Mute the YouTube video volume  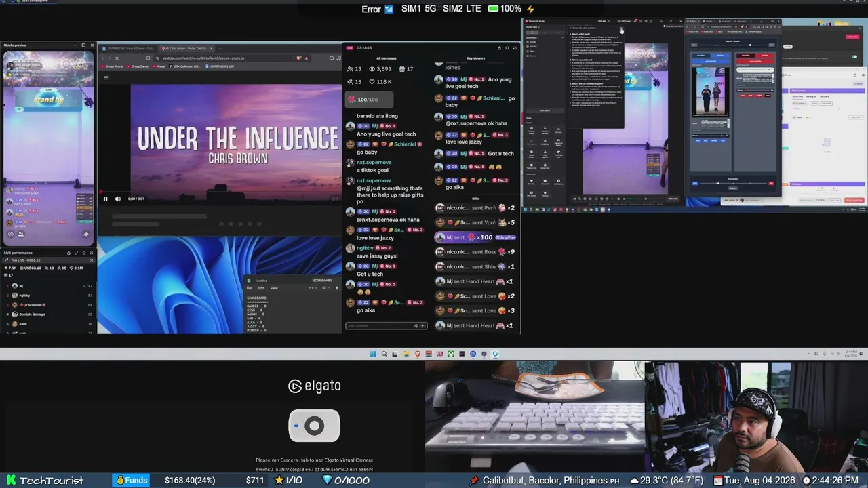click(118, 199)
